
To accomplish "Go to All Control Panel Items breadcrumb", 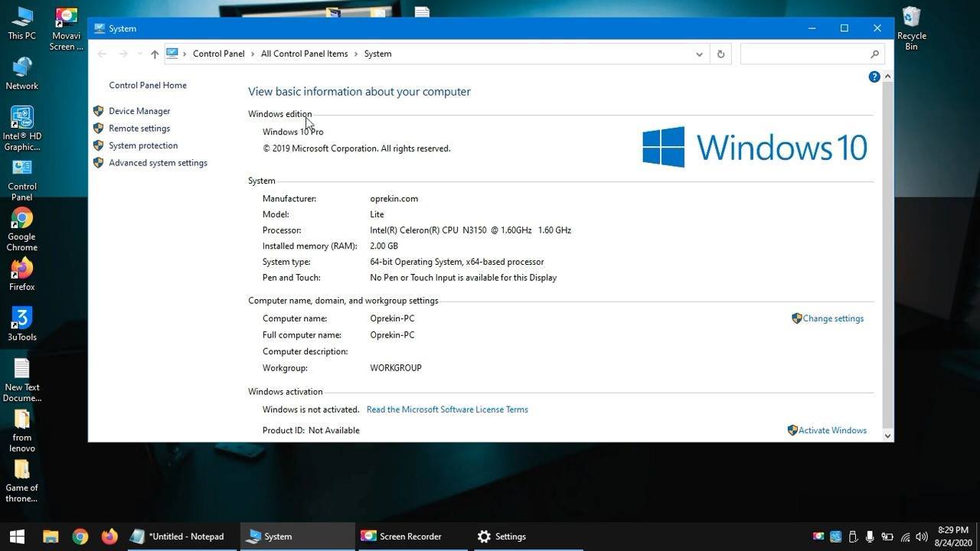I will click(x=304, y=54).
